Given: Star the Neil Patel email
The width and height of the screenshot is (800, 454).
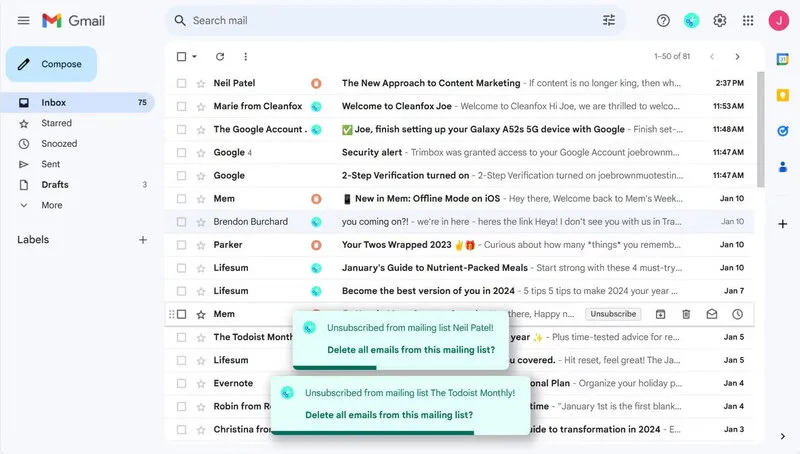Looking at the screenshot, I should click(x=201, y=84).
